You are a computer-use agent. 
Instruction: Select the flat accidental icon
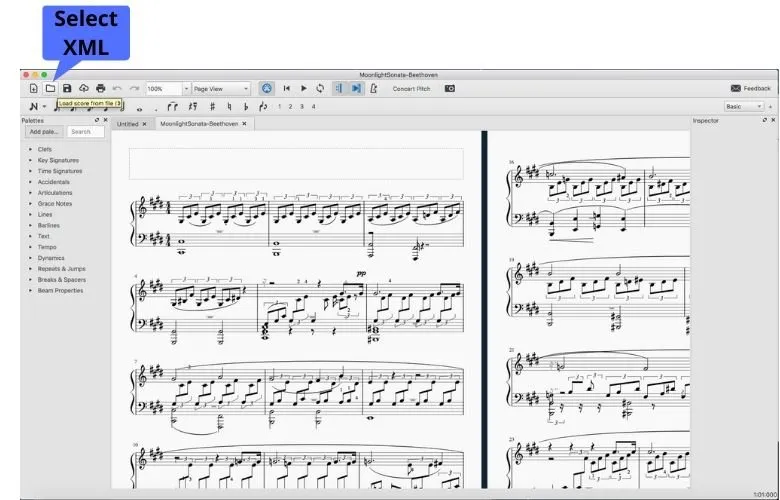pos(245,106)
